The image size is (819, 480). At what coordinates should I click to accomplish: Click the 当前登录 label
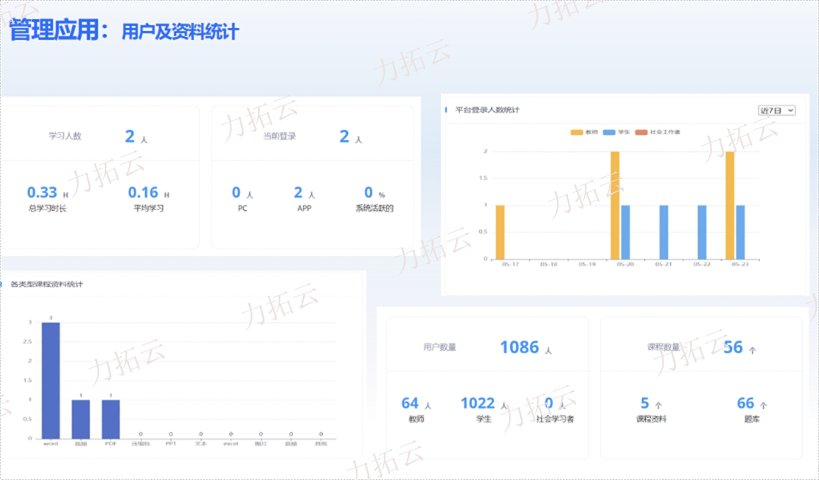point(279,136)
